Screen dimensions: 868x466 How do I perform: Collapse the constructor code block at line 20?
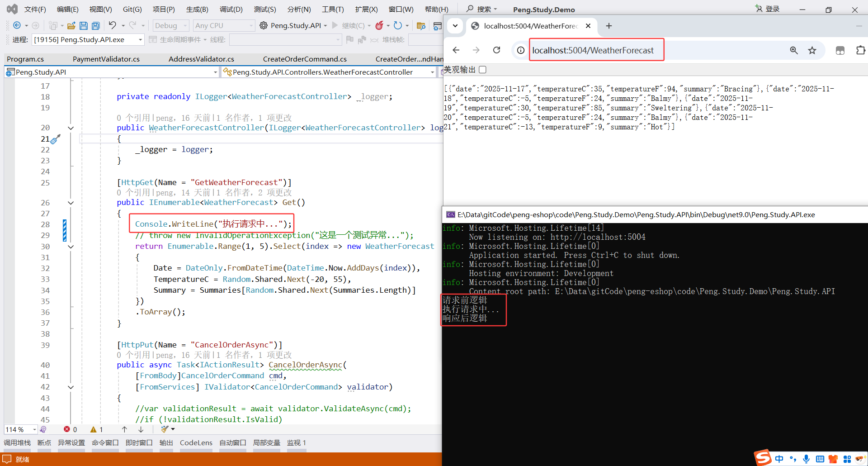click(x=71, y=128)
